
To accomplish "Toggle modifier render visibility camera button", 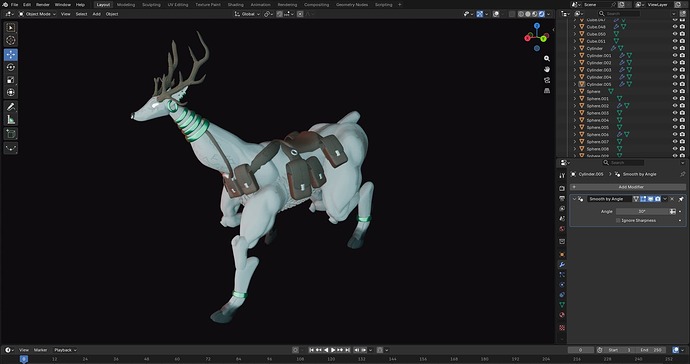I will click(658, 199).
